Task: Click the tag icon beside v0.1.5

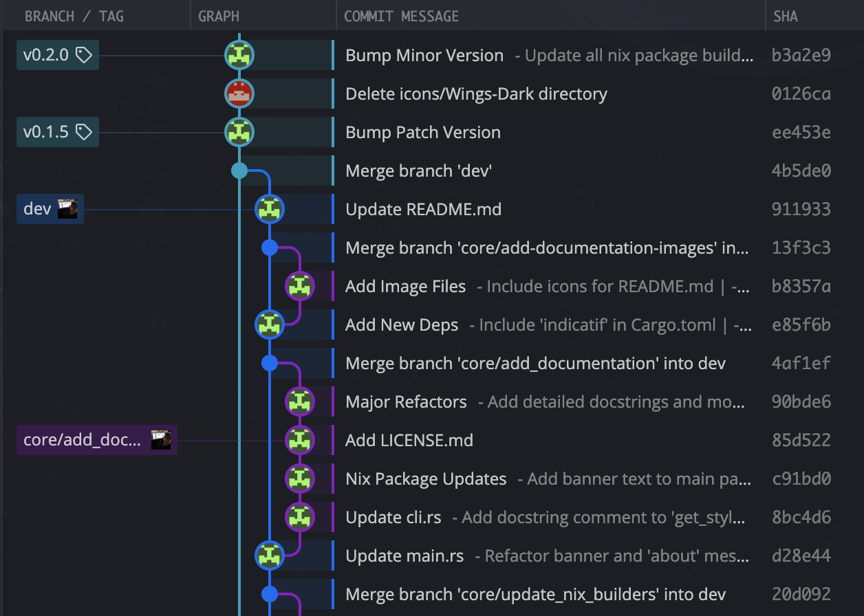Action: [x=85, y=131]
